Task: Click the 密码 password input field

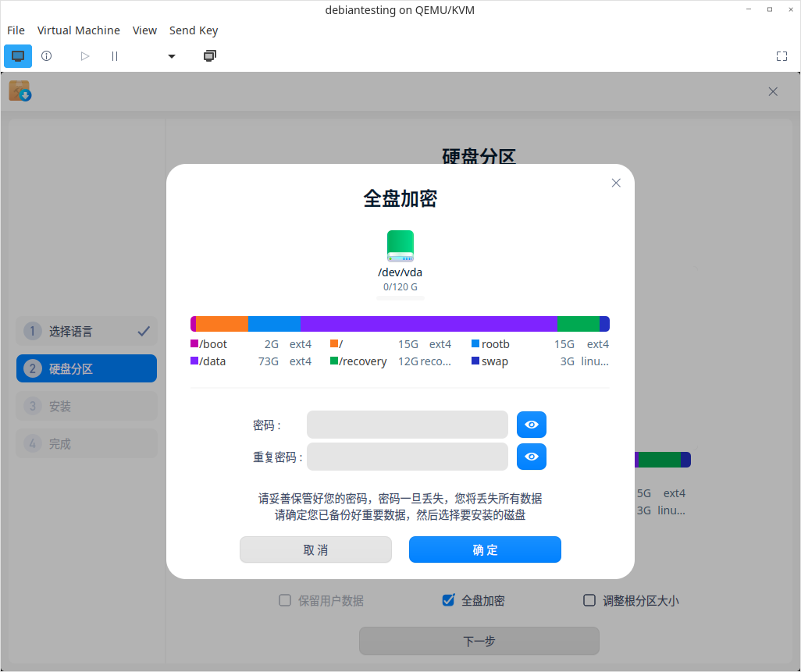Action: coord(408,425)
